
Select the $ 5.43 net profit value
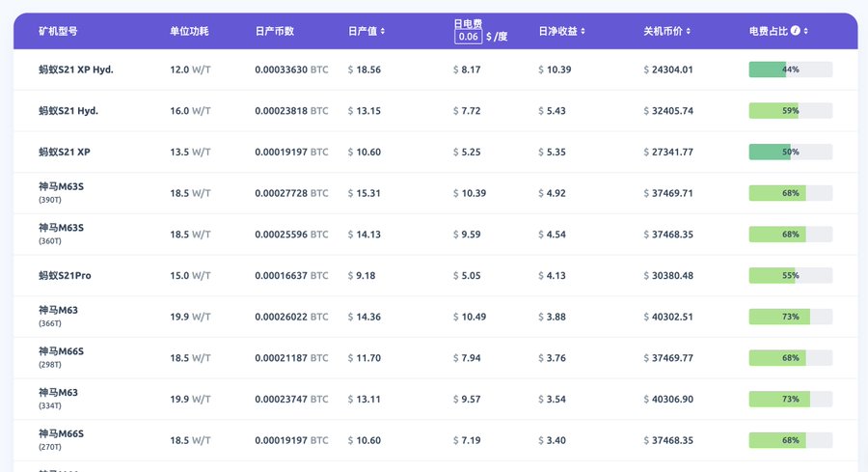pos(552,111)
